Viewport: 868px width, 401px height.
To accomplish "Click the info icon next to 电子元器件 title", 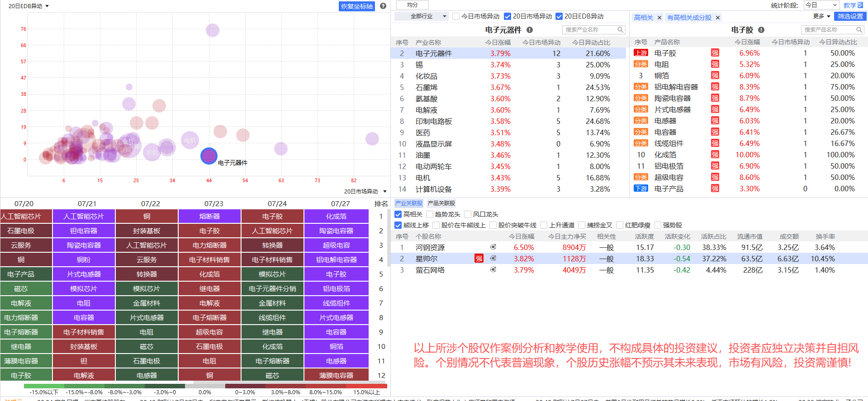I will point(530,30).
